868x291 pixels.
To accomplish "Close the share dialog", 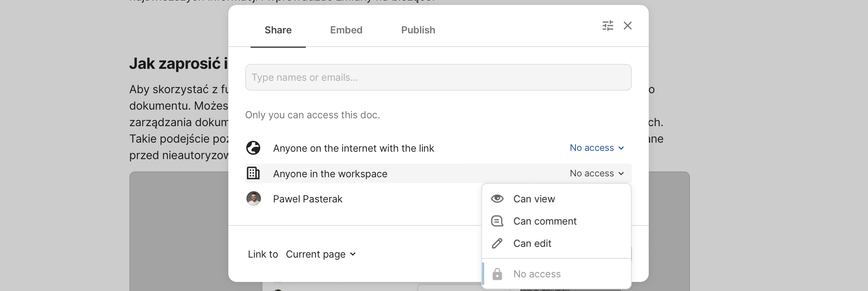I will 627,26.
